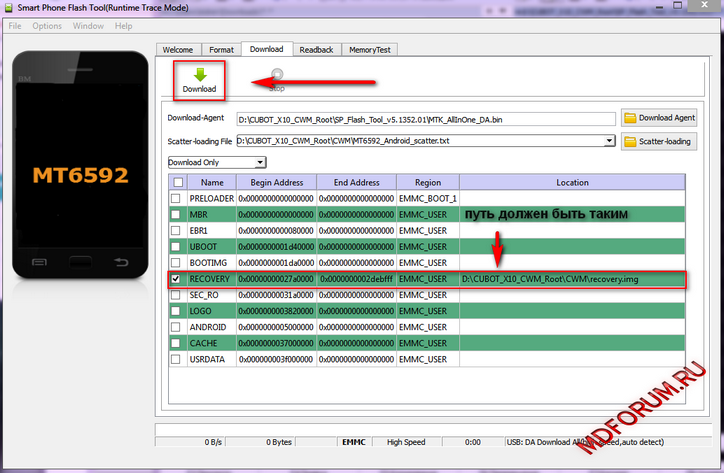Image resolution: width=724 pixels, height=473 pixels.
Task: Select the Download tab
Action: pos(267,49)
